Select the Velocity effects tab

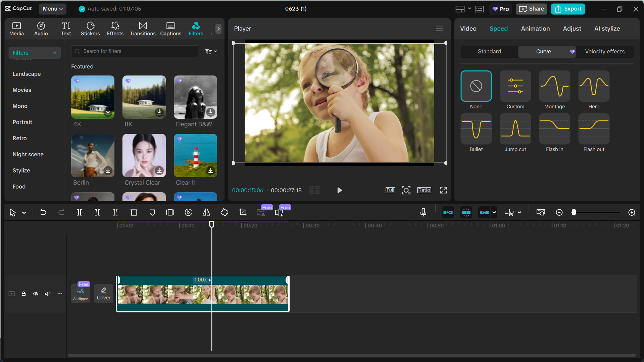[x=604, y=51]
